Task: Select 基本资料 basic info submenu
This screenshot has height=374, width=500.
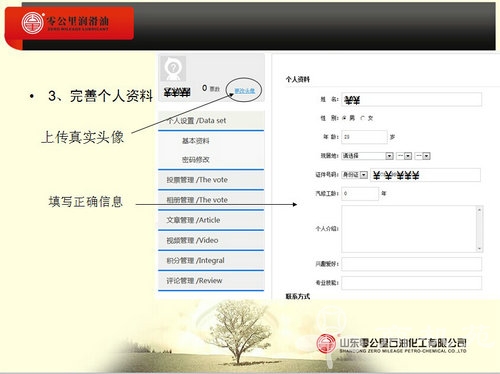Action: [x=196, y=141]
